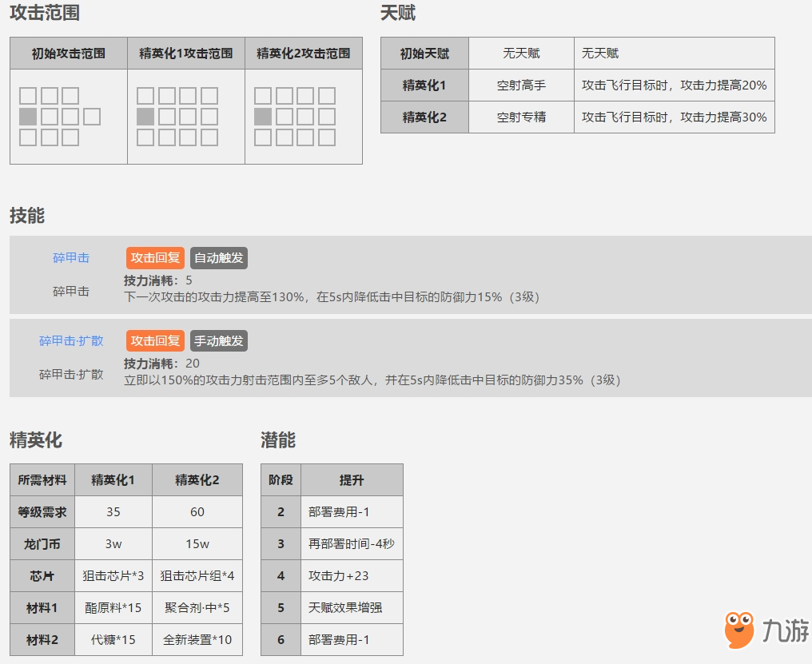Open the 碎甲击·扩散 skill link

pos(71,340)
